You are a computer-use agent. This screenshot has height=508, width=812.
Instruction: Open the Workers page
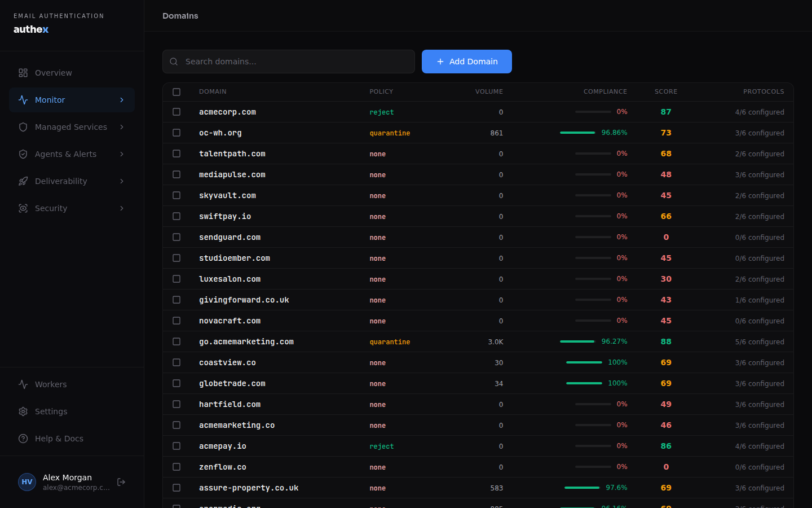click(72, 384)
